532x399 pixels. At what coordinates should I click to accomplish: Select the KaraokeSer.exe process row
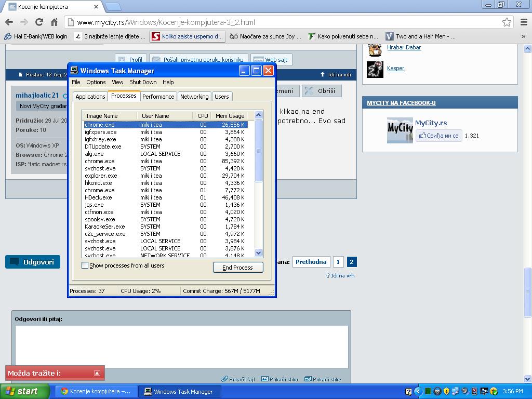coord(166,227)
